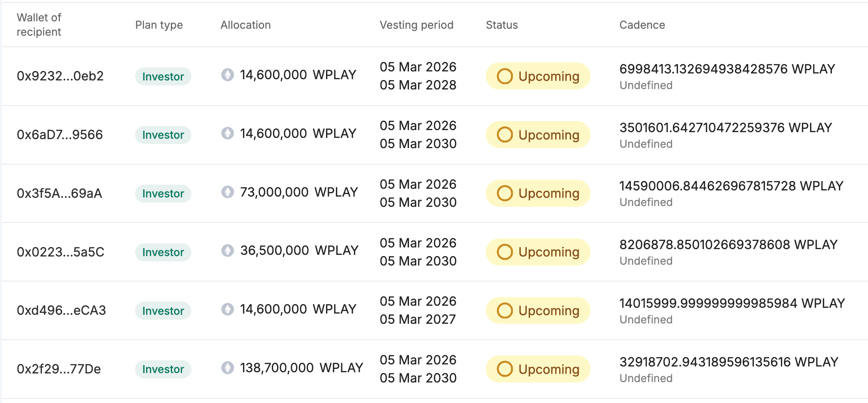Click the Cadence column header
868x403 pixels.
pyautogui.click(x=642, y=25)
